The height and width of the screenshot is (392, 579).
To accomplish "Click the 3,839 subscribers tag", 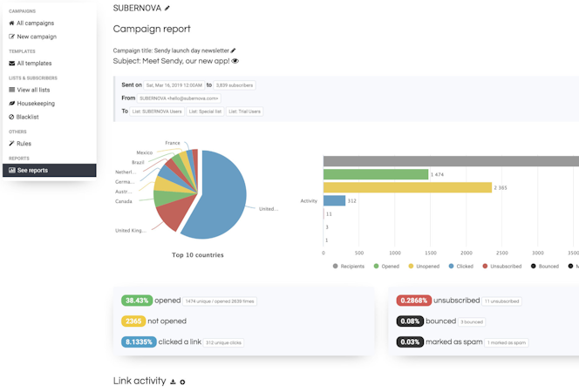I will [235, 85].
